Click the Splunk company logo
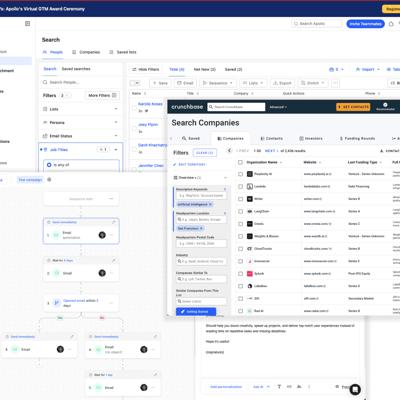Screen dimensions: 400x400 (x=250, y=274)
